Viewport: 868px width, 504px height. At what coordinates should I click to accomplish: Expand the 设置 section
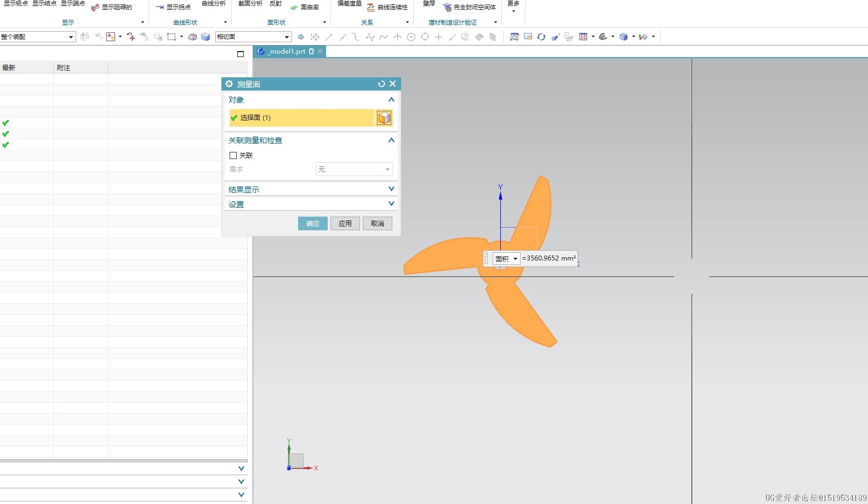(x=391, y=204)
